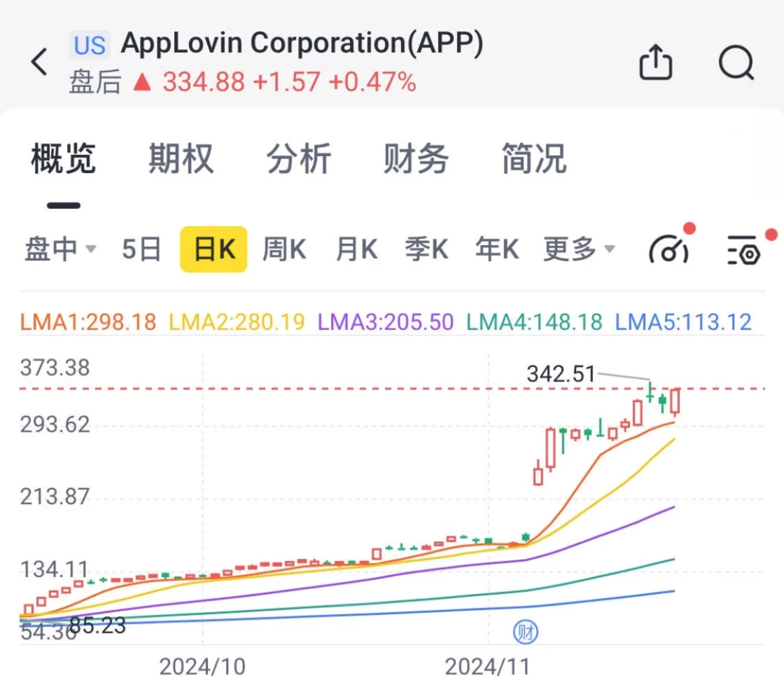Screen dimensions: 784x685
Task: Tap the 342.51 high price label
Action: 561,374
